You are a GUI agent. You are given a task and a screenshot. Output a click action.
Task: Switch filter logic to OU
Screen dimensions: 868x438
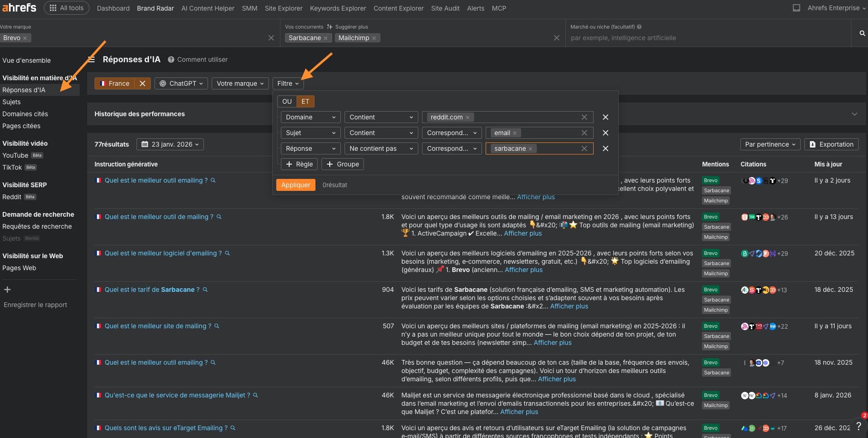[x=286, y=101]
